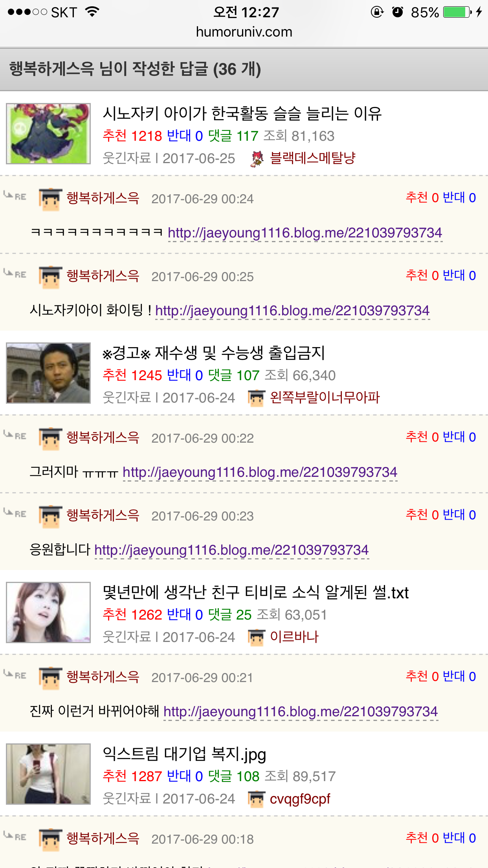Image resolution: width=488 pixels, height=868 pixels.
Task: Tap the avatar icon beside cvqgf9cpf
Action: coord(256,799)
